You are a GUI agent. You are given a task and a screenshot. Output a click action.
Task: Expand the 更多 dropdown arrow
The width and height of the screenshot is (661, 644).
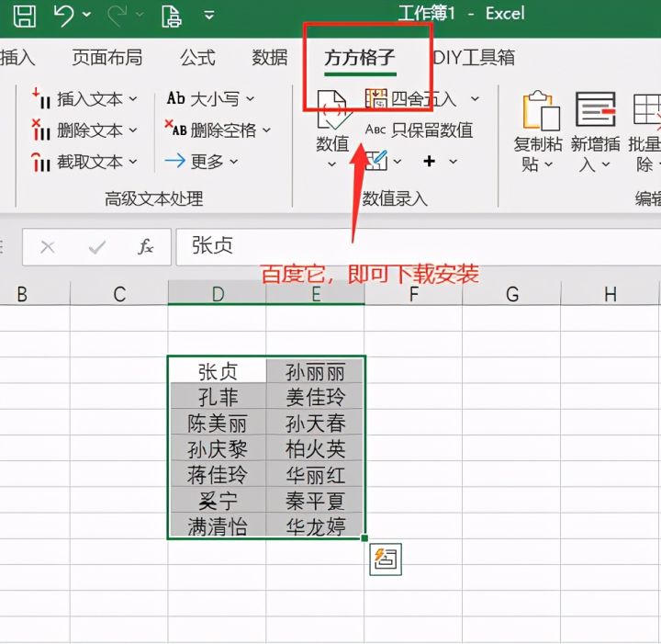coord(234,162)
